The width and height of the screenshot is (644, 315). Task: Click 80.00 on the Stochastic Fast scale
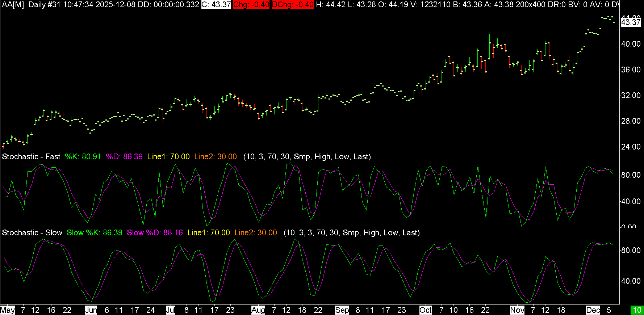(x=631, y=175)
